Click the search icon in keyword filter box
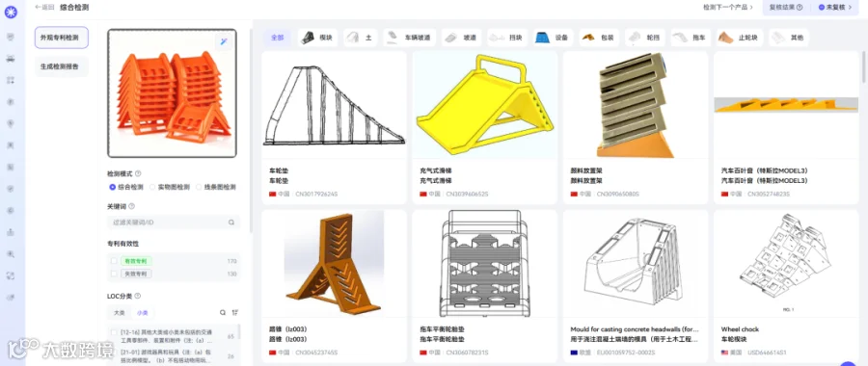This screenshot has width=868, height=366. tap(231, 222)
